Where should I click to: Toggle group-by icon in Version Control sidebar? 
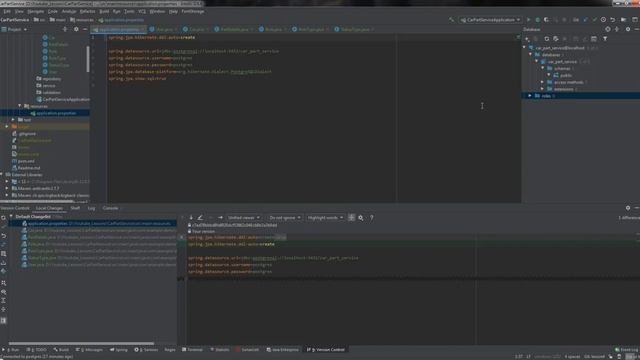point(4,283)
